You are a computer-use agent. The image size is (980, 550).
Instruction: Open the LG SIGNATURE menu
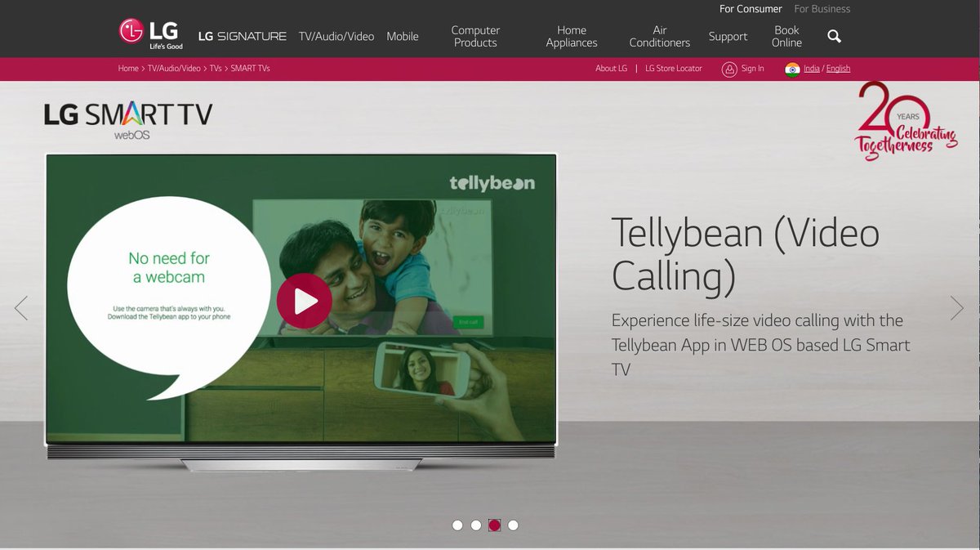pyautogui.click(x=243, y=36)
